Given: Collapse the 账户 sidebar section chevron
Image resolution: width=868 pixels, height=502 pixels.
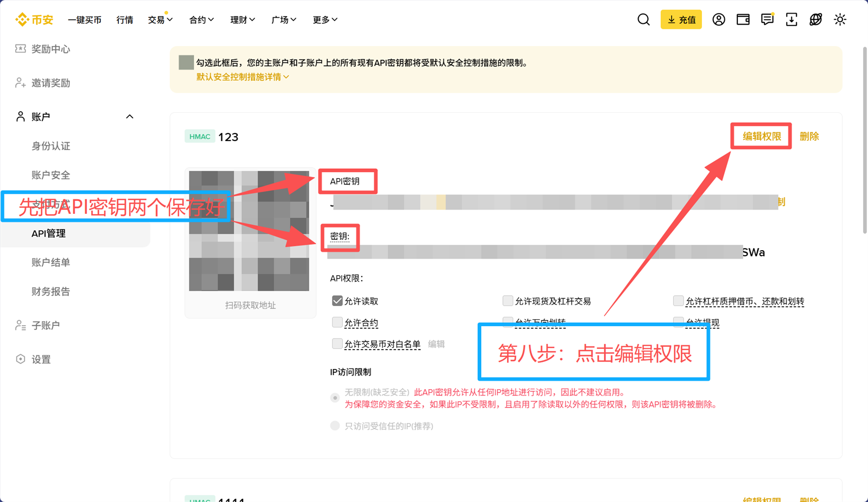Looking at the screenshot, I should 130,117.
